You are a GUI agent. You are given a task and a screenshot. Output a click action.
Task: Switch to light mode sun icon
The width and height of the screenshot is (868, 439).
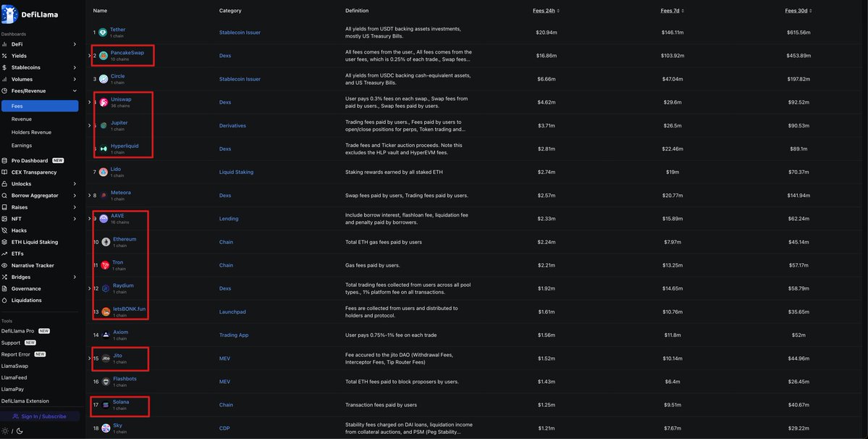(5, 431)
